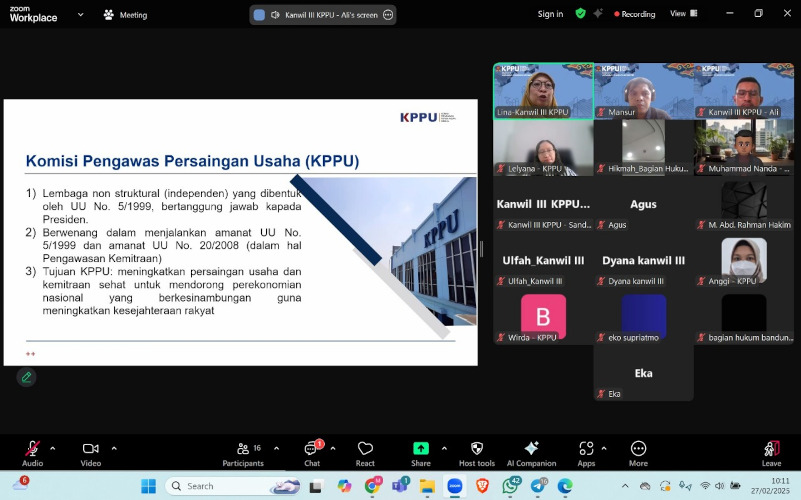Expand Participants options arrow
Screen dimensions: 801x500
tap(276, 448)
